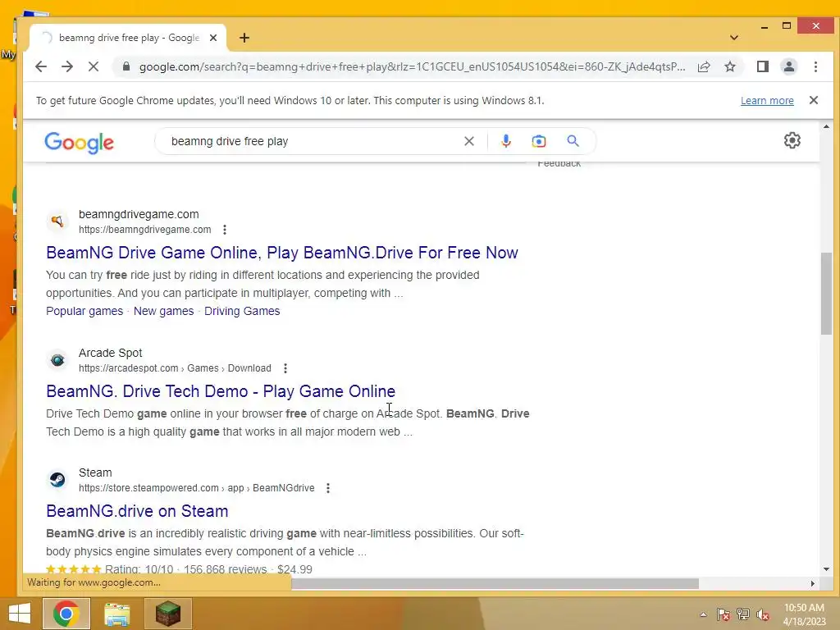Open the volume tray icon
Viewport: 840px width, 630px height.
(x=763, y=614)
